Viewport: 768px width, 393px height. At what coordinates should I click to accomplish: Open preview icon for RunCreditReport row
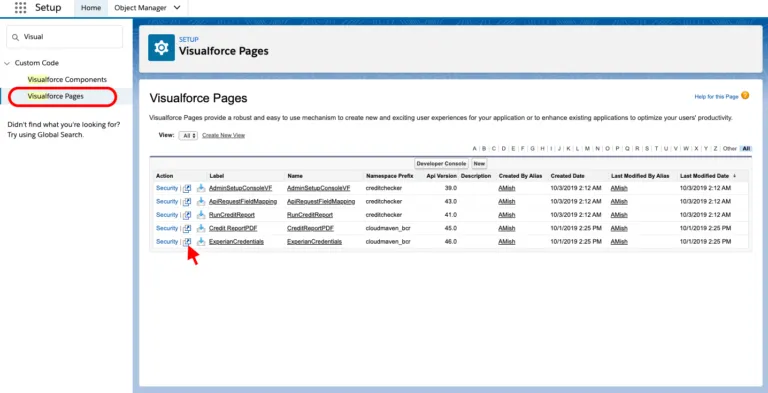click(187, 215)
